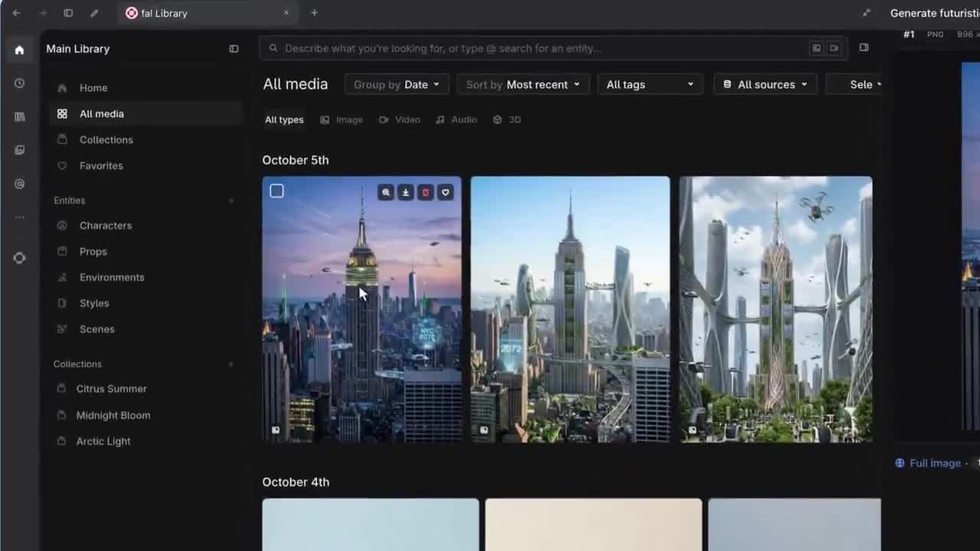
Task: Filter media by Audio type
Action: pyautogui.click(x=456, y=119)
